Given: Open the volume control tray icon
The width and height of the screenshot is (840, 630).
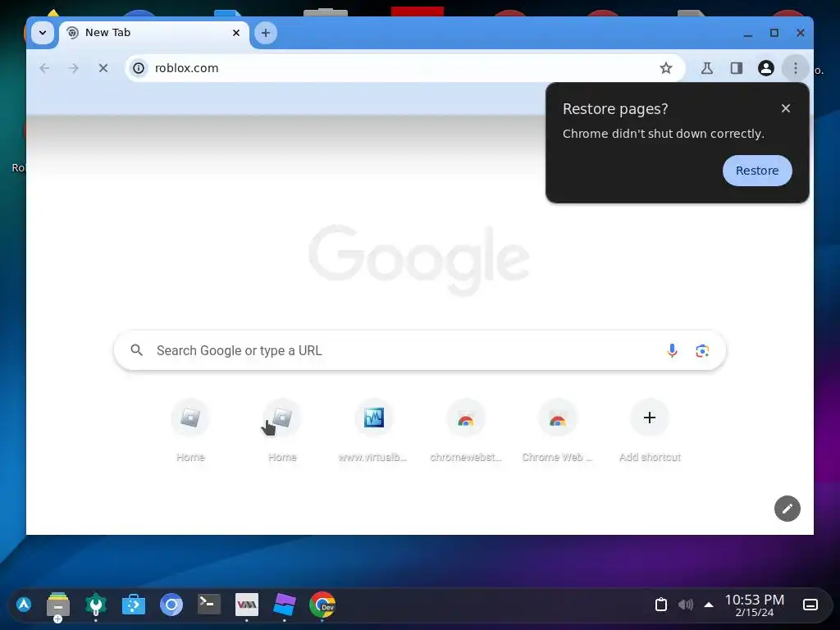Looking at the screenshot, I should pyautogui.click(x=685, y=605).
